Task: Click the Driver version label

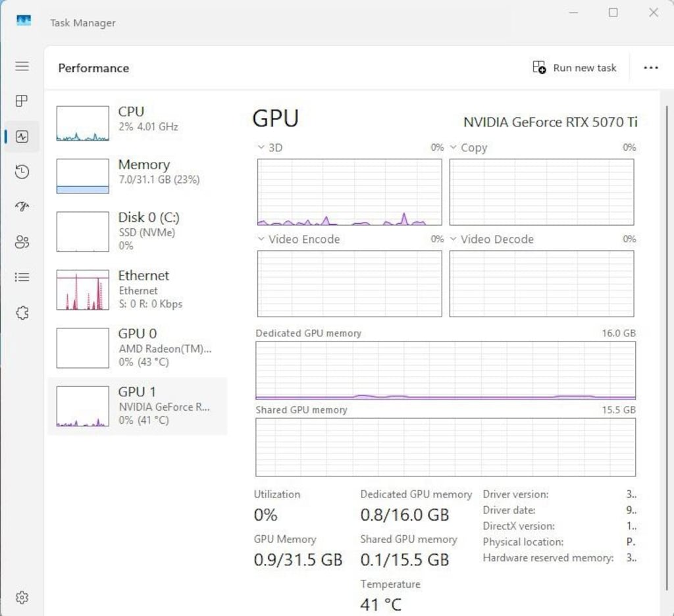Action: 515,494
